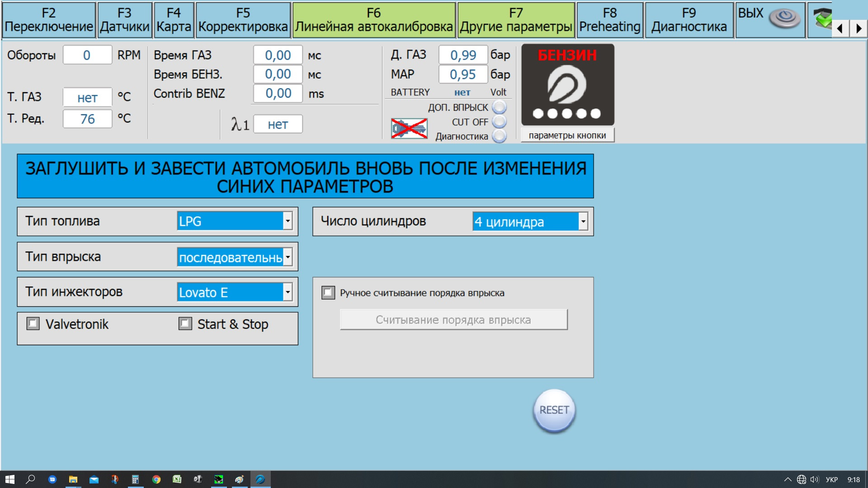Click the ВЫХ power exit icon

click(x=785, y=19)
